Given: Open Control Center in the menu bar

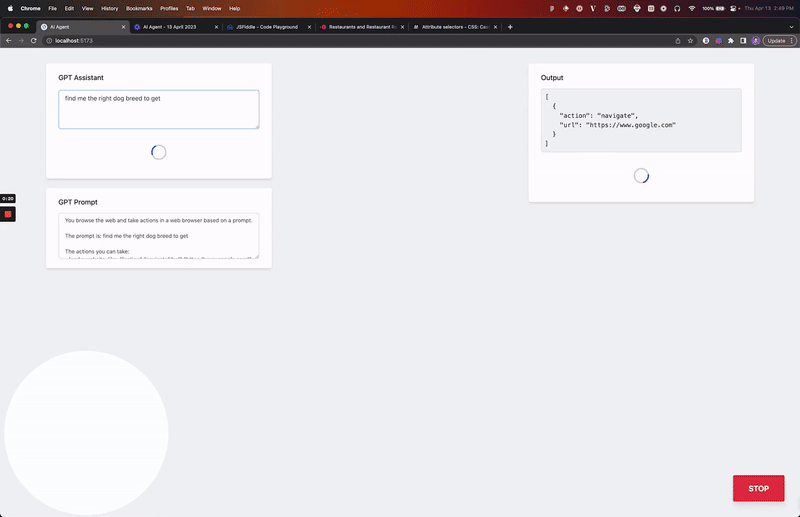Looking at the screenshot, I should (734, 9).
